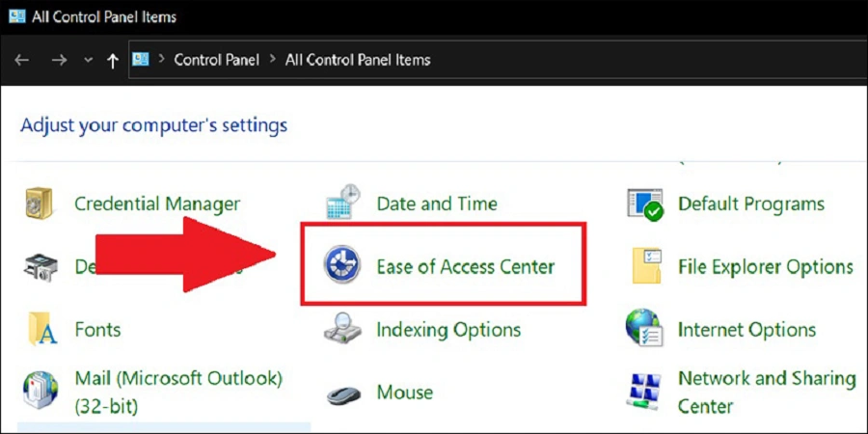The width and height of the screenshot is (868, 434).
Task: Open the Fonts folder icon
Action: click(x=42, y=329)
